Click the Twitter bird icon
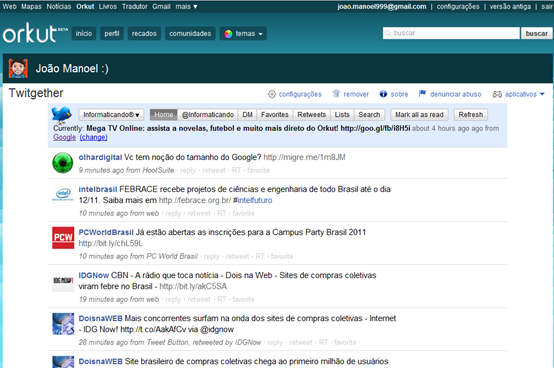This screenshot has width=554, height=368. (61, 114)
